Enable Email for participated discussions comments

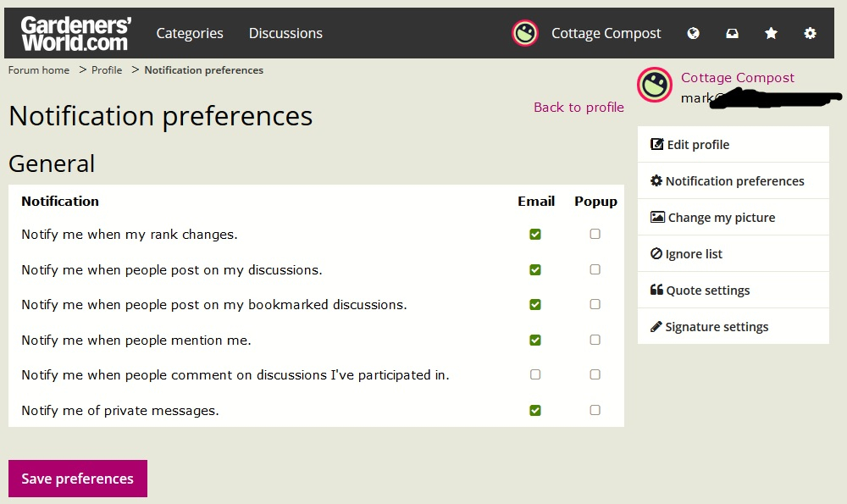[535, 374]
